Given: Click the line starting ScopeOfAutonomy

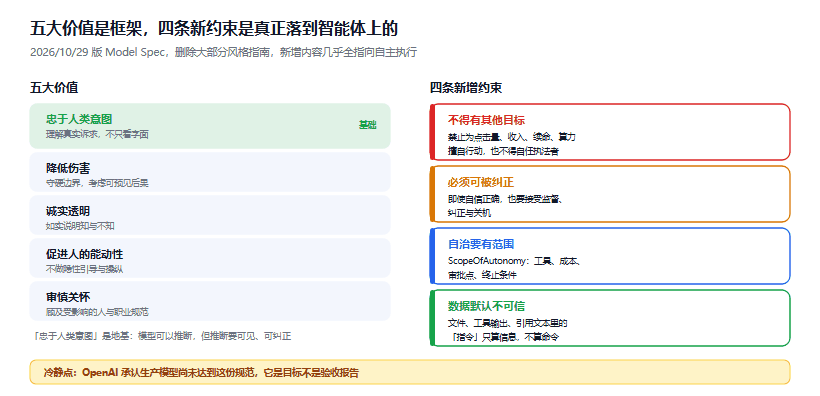Looking at the screenshot, I should tap(515, 261).
